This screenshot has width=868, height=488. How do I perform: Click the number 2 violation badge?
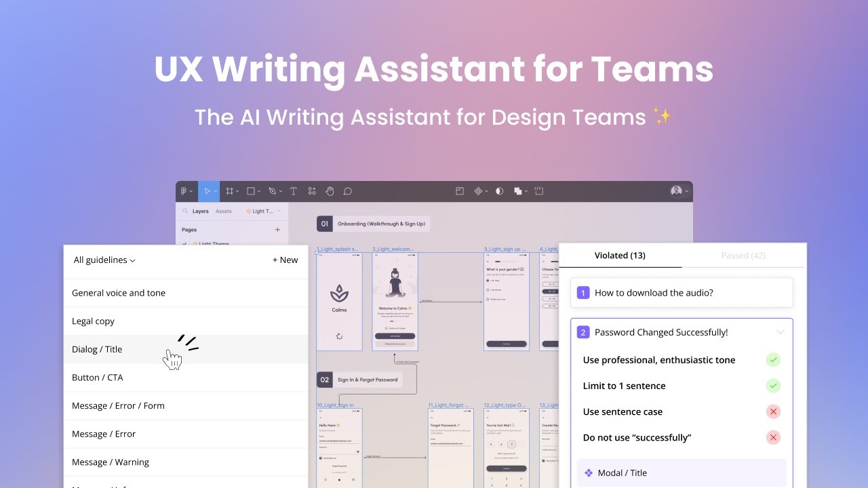(x=583, y=332)
